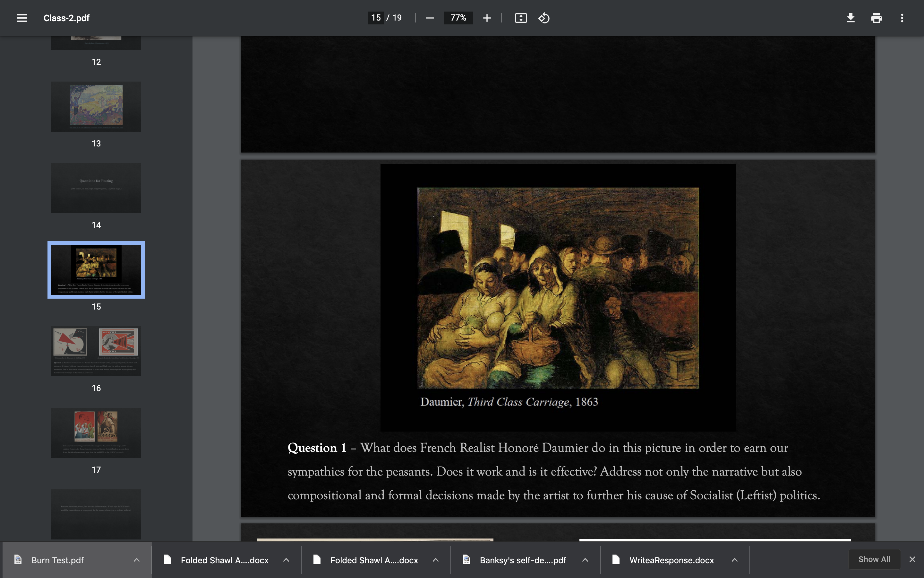Screen dimensions: 924x578
Task: Print the Class-2.pdf document
Action: tap(876, 18)
